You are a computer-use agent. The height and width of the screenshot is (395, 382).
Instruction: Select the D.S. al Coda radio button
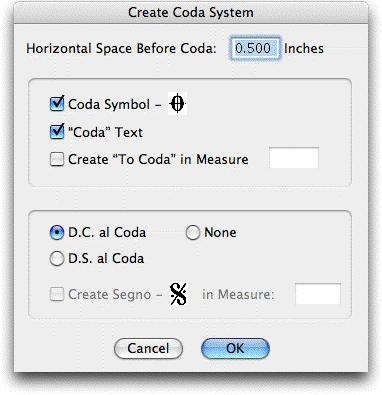click(x=57, y=258)
